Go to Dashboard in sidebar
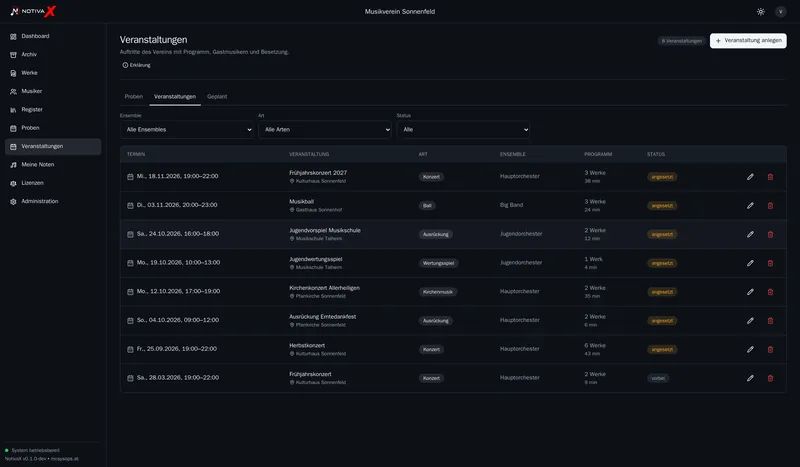The image size is (800, 467). [53, 36]
